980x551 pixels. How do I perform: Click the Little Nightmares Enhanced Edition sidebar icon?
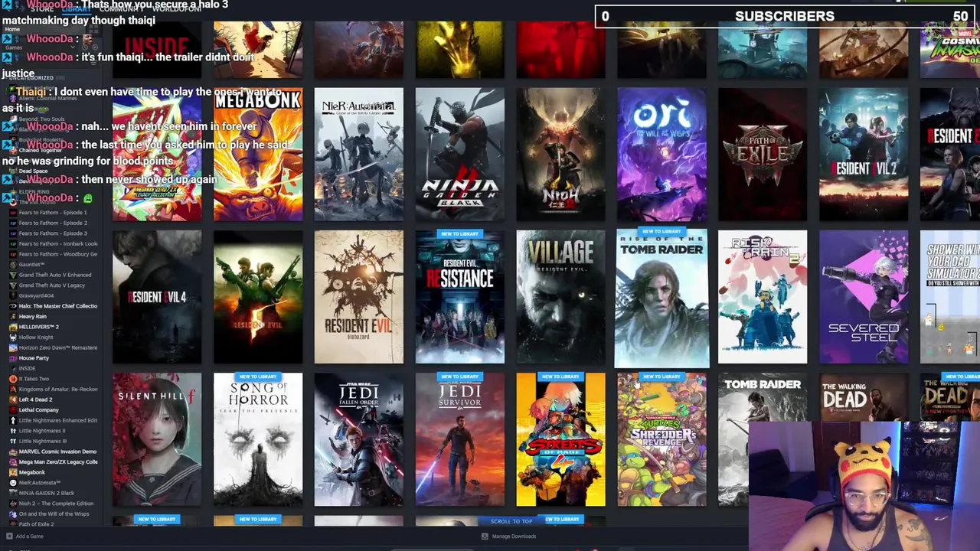tap(13, 420)
